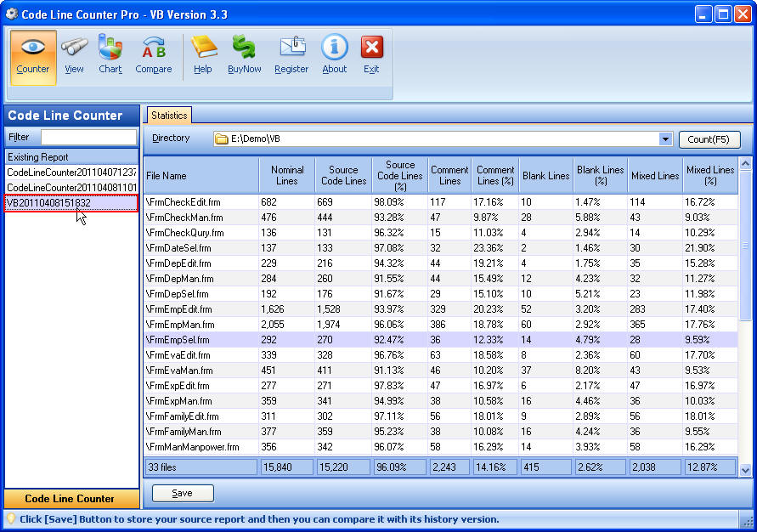Sort by Blank Lines (%) column header

[x=601, y=176]
